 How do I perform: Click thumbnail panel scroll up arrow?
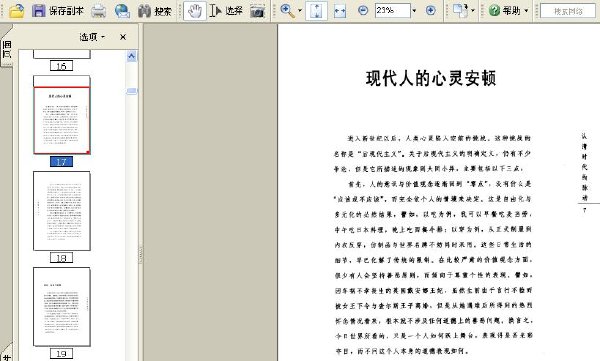pyautogui.click(x=131, y=56)
